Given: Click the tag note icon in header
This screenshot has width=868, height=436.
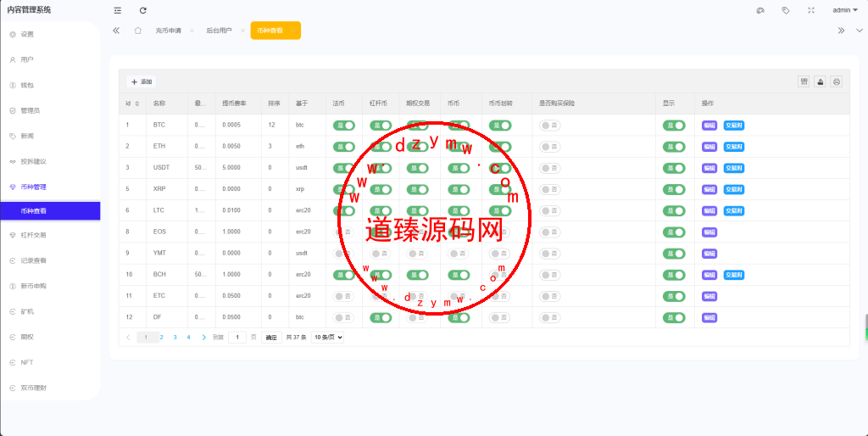Looking at the screenshot, I should [786, 10].
